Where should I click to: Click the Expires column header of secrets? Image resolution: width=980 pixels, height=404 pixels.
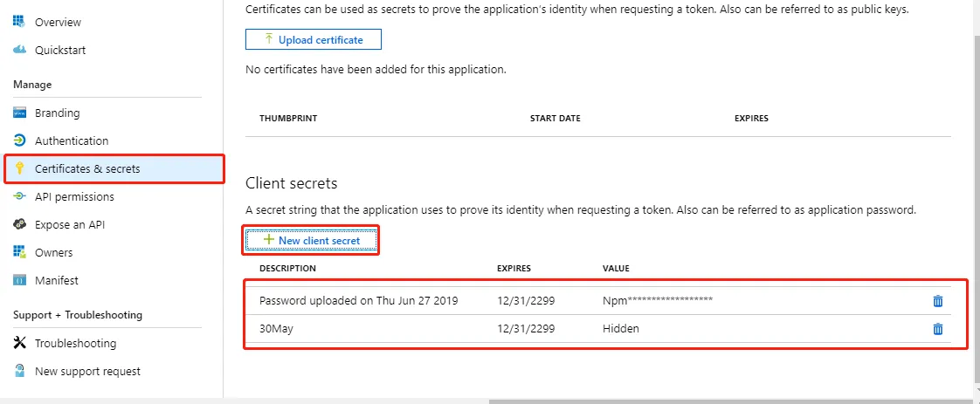[x=514, y=268]
